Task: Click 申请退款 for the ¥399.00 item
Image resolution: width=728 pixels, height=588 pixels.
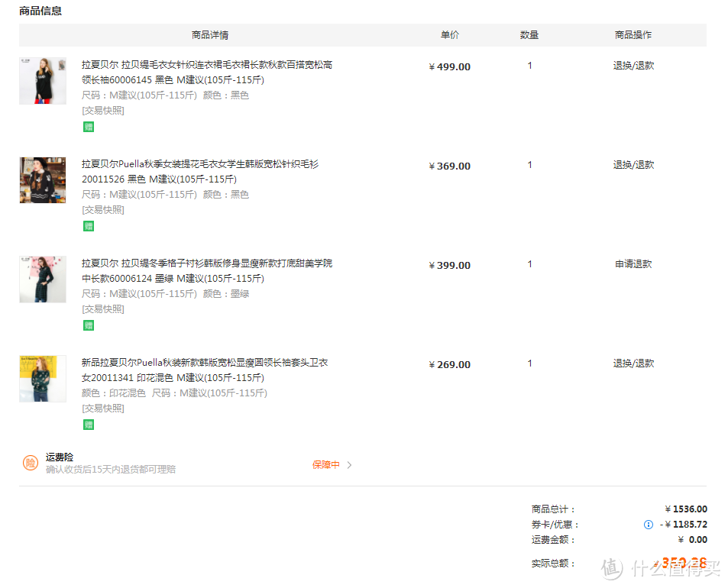Action: 633,264
